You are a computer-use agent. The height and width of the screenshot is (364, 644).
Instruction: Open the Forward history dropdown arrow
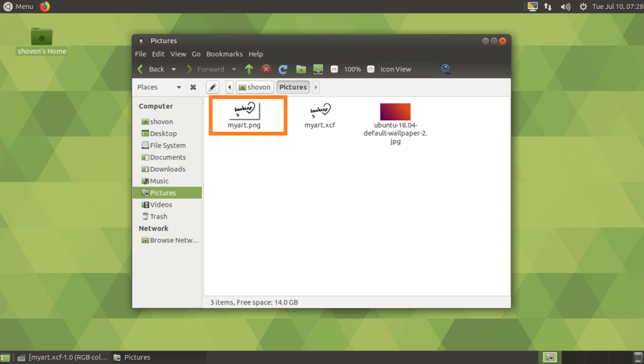click(234, 69)
